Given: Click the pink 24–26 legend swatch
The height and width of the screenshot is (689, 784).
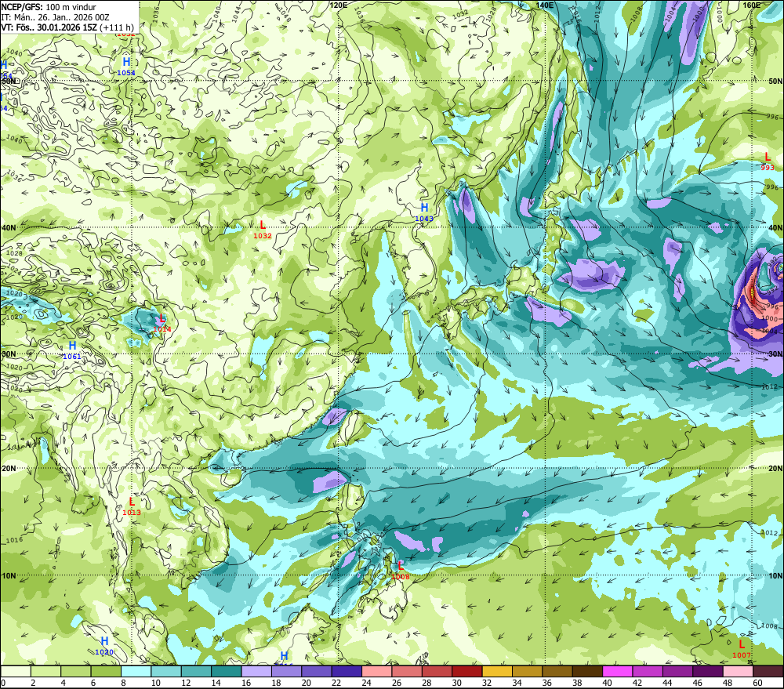Looking at the screenshot, I should 376,671.
